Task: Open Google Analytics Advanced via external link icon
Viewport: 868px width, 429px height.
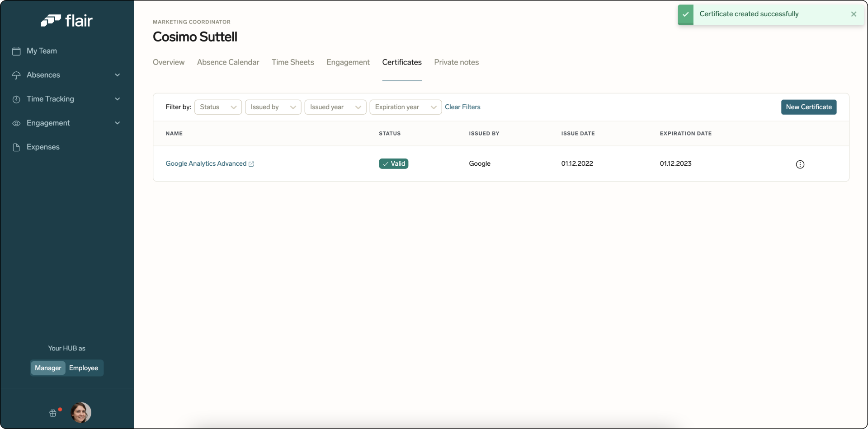Action: point(252,164)
